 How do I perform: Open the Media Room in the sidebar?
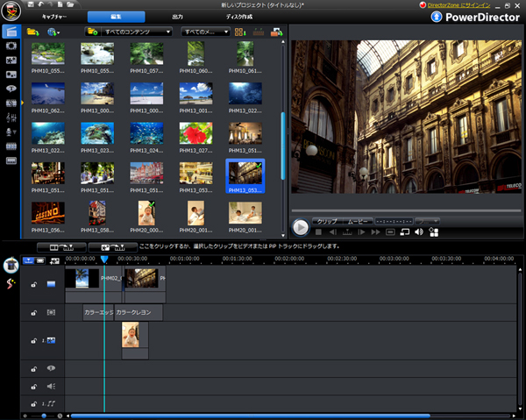[x=11, y=32]
